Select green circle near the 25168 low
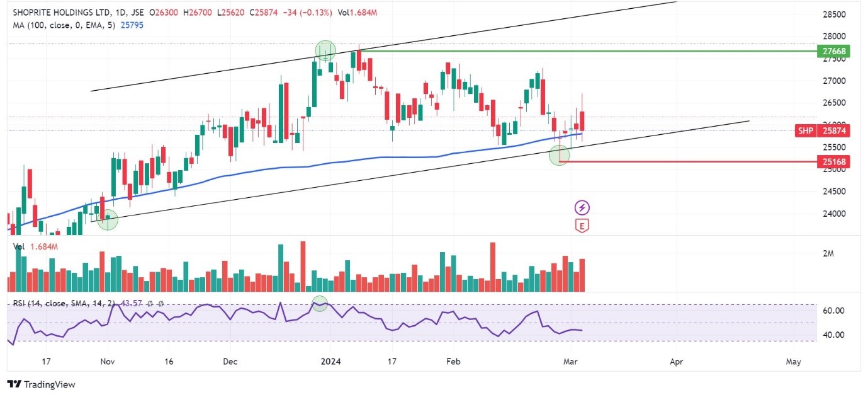The image size is (868, 397). [x=560, y=154]
